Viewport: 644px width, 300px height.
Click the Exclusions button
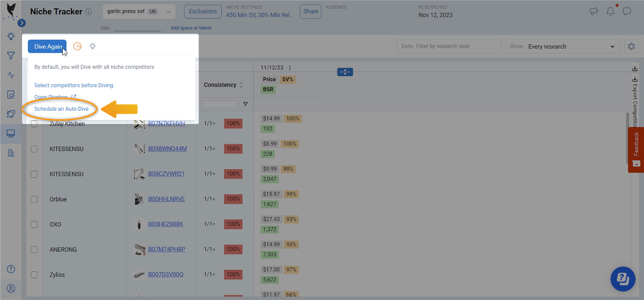click(203, 12)
